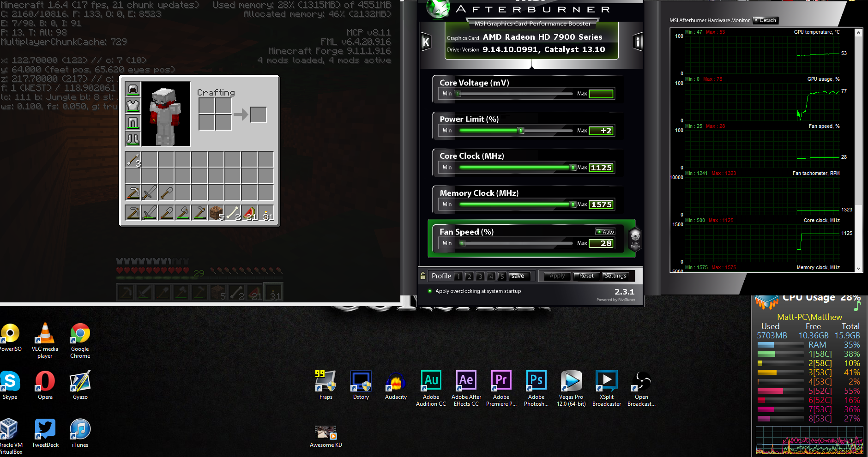Detach the Afterburner Hardware Monitor
868x457 pixels.
pos(766,20)
